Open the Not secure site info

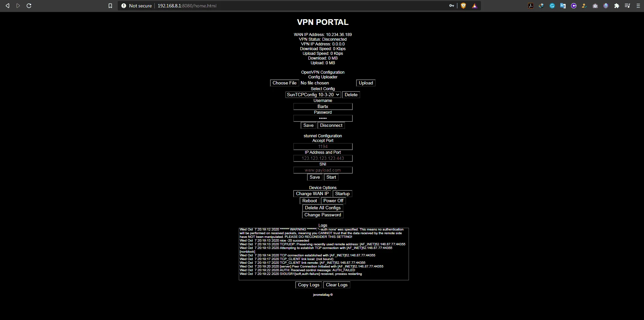tap(137, 6)
